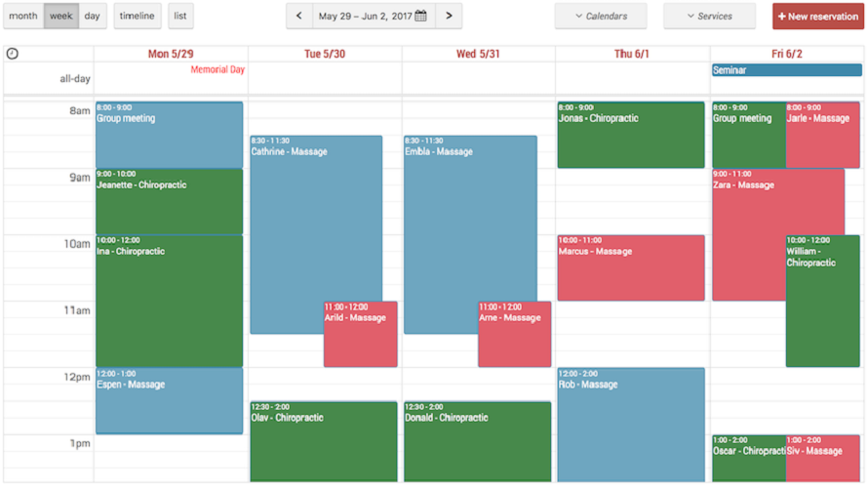Open the timeline view
Viewport: 868px width, 488px height.
[138, 16]
